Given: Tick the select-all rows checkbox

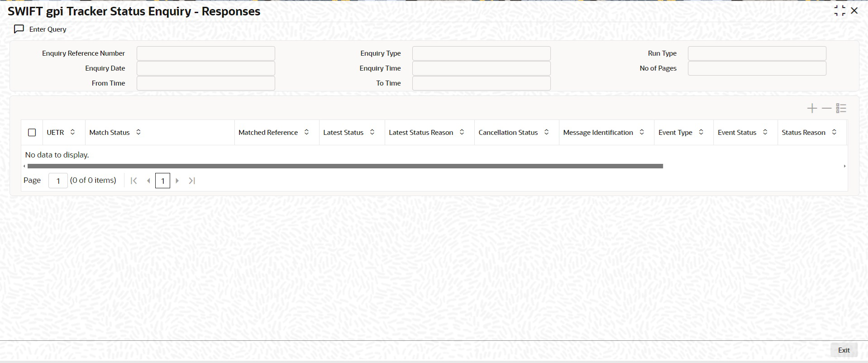Looking at the screenshot, I should pos(32,133).
